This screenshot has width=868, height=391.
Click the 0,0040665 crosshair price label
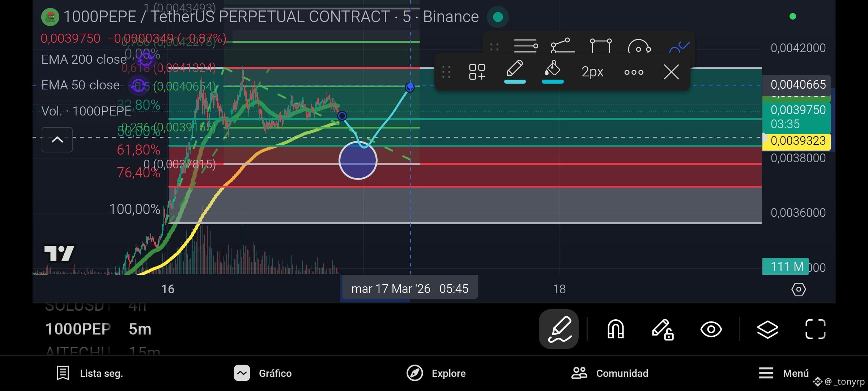pyautogui.click(x=797, y=85)
